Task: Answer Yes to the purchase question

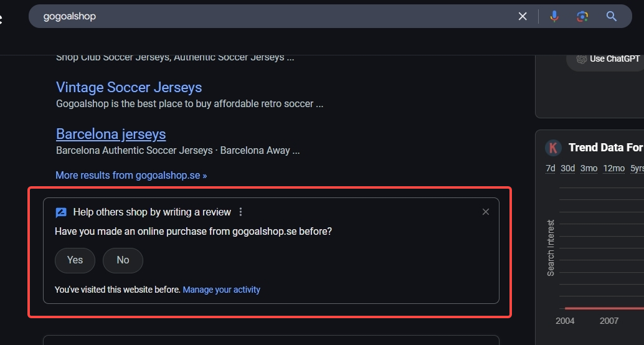Action: click(75, 260)
